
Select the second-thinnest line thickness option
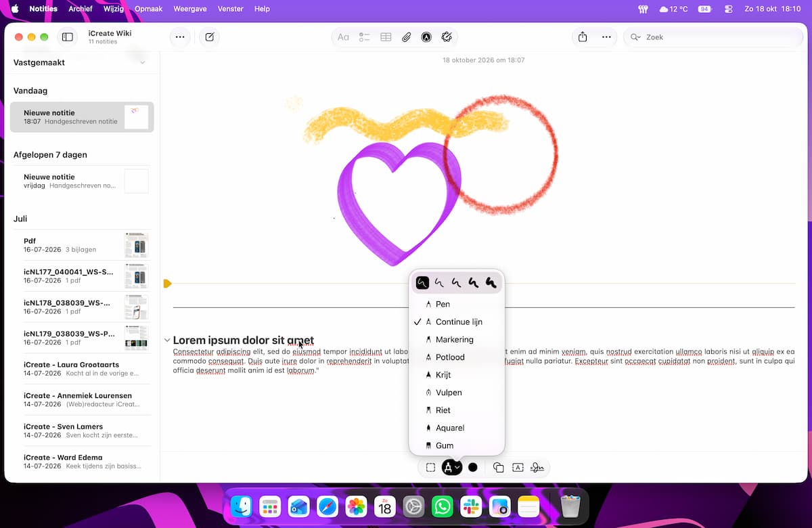(x=440, y=283)
